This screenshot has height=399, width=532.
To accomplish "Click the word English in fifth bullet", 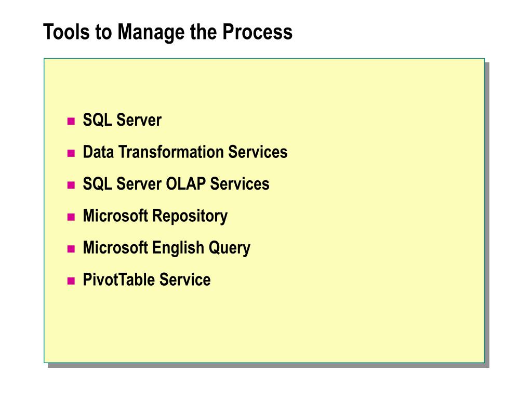I will [178, 248].
